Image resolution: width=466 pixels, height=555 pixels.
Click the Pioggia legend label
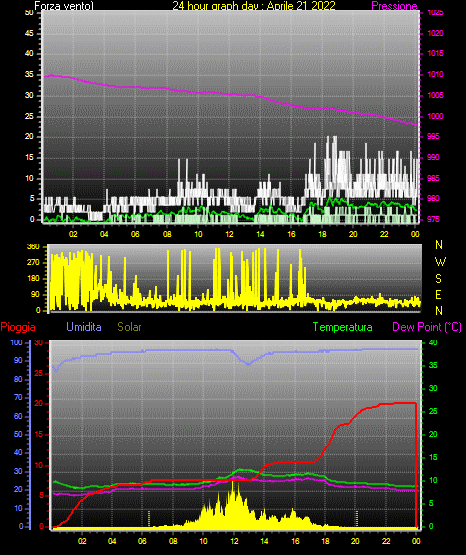18,327
